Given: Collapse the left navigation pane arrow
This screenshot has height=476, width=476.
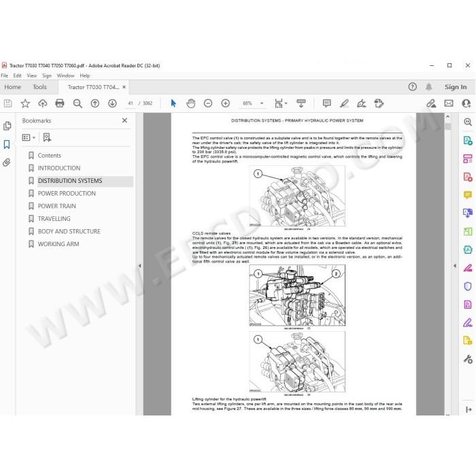Looking at the screenshot, I should [x=139, y=266].
